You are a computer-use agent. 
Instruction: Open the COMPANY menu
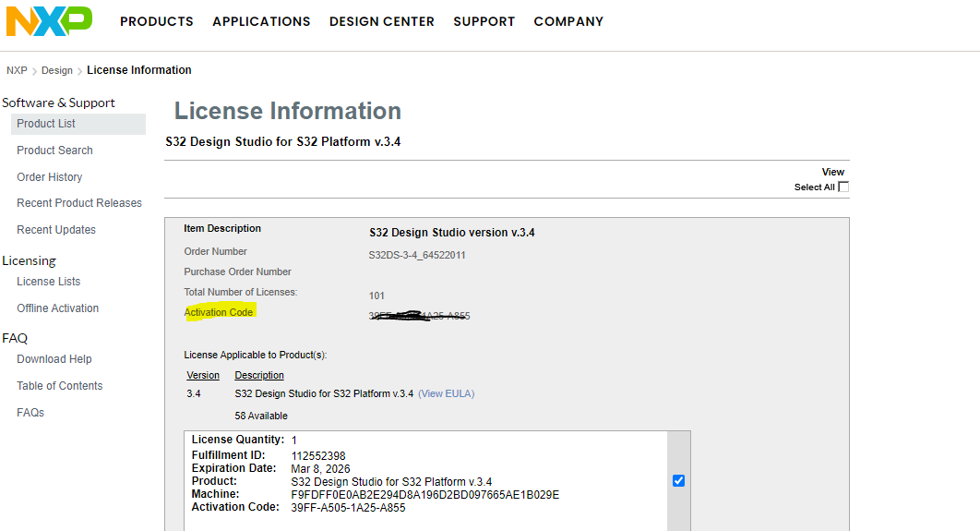(x=568, y=21)
